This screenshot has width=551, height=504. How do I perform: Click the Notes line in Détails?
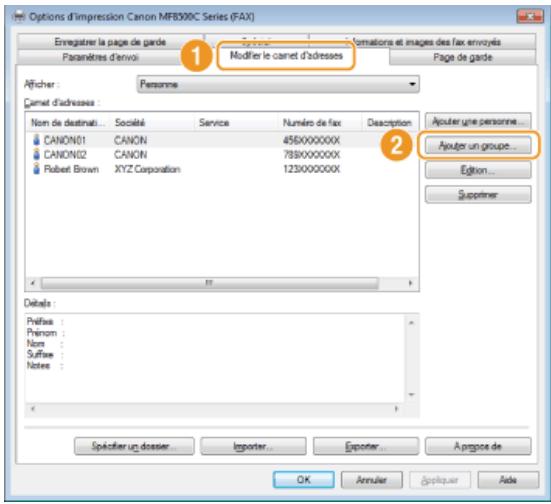(45, 366)
